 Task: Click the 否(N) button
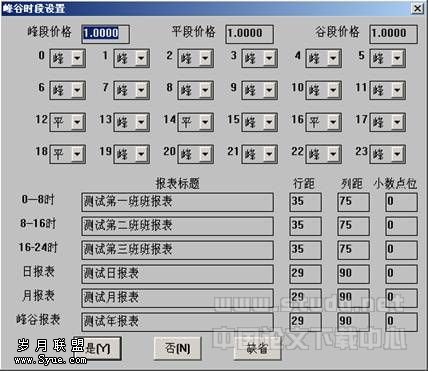pyautogui.click(x=177, y=348)
